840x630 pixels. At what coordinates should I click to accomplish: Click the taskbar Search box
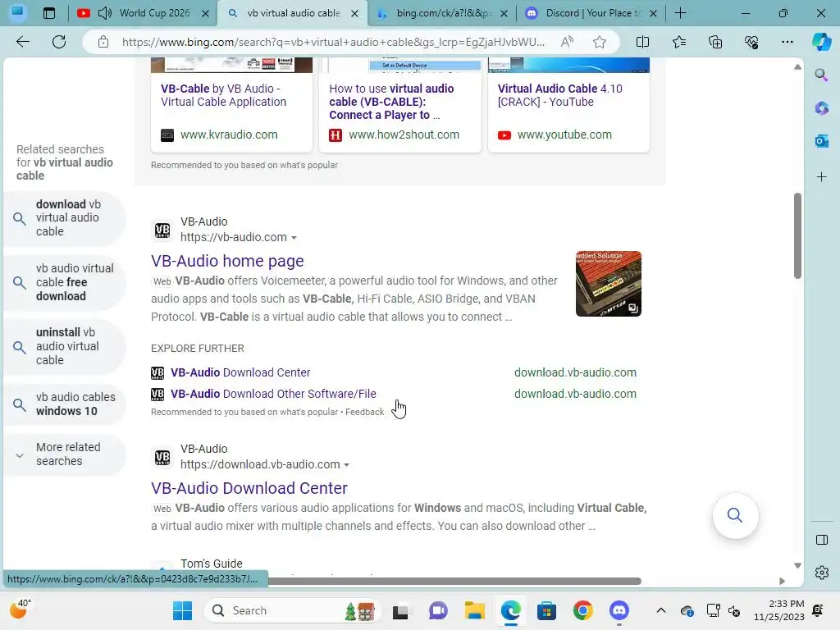[292, 610]
